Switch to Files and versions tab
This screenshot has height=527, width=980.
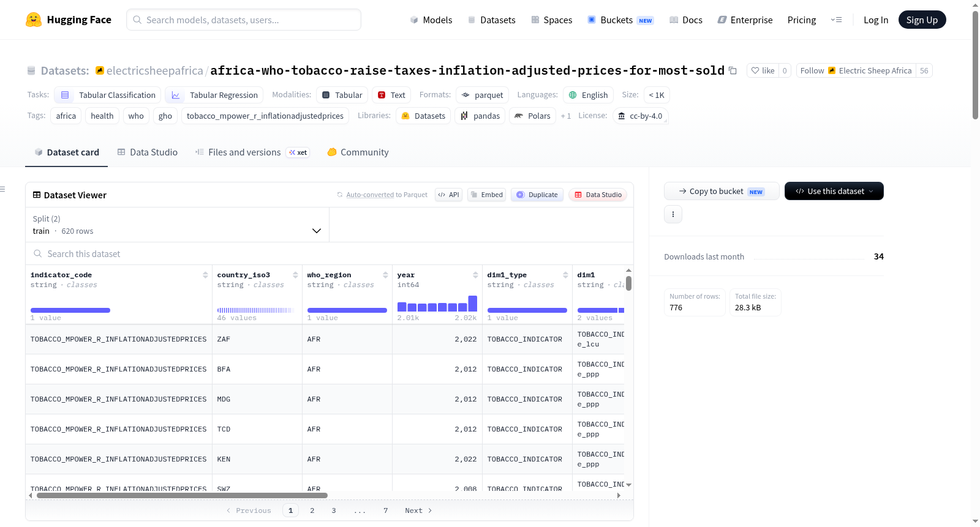(252, 152)
